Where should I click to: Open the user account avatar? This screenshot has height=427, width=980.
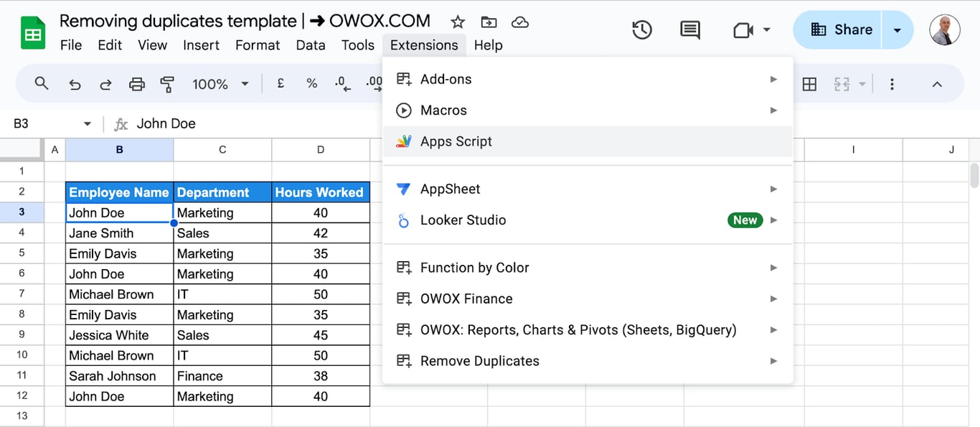(x=944, y=30)
